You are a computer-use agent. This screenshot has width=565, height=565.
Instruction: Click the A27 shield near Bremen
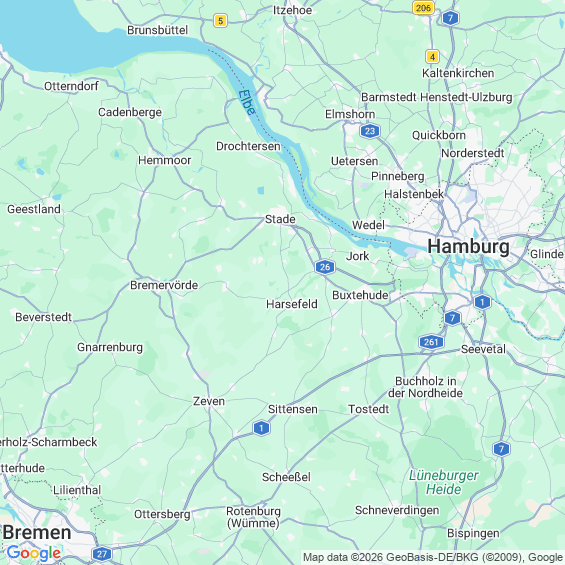(x=102, y=554)
